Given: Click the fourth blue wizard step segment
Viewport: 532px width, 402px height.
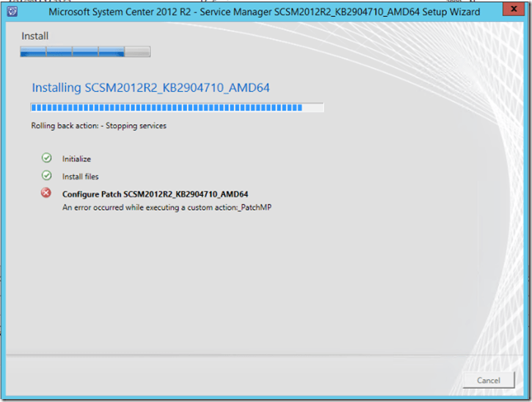Looking at the screenshot, I should click(x=112, y=51).
